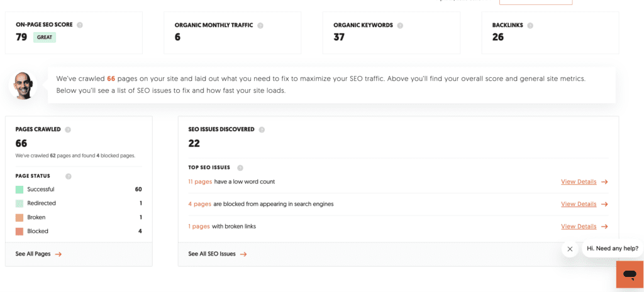This screenshot has height=292, width=644.
Task: Open the orange chat widget button
Action: (x=630, y=274)
